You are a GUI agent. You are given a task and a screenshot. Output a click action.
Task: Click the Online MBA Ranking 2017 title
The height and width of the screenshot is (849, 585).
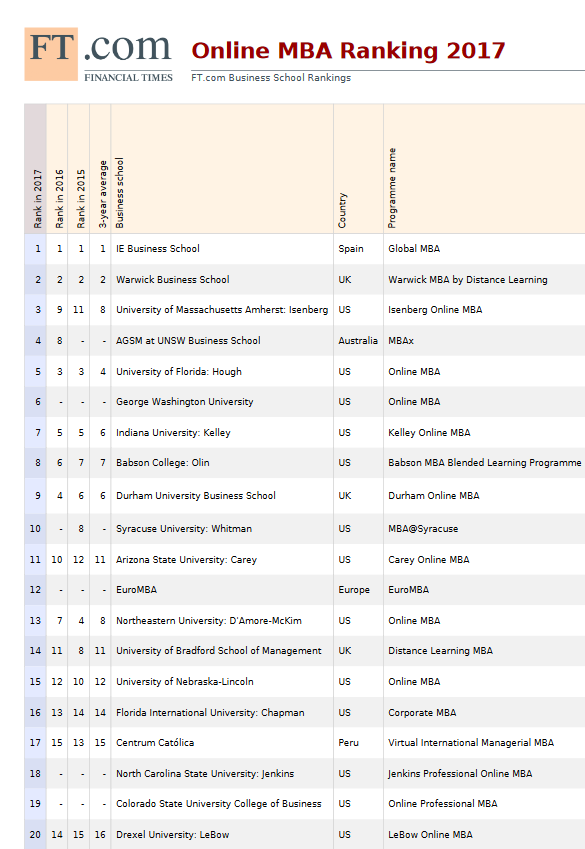coord(348,50)
